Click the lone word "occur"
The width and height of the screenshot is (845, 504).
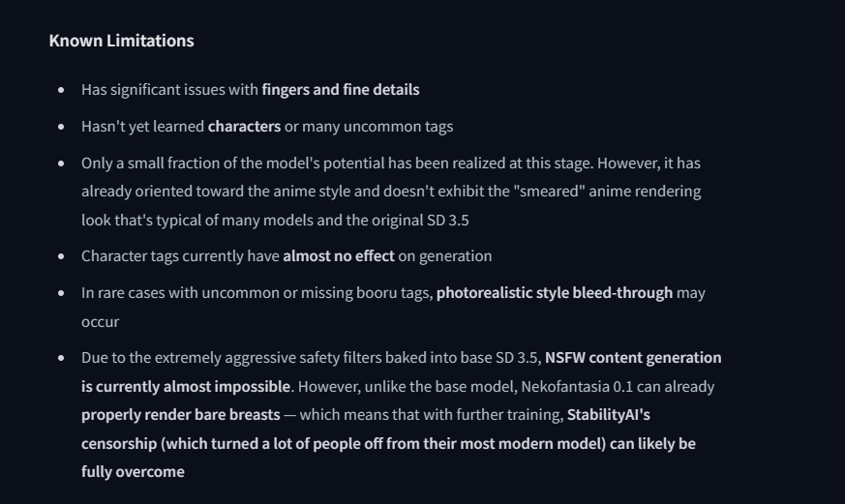click(x=101, y=322)
